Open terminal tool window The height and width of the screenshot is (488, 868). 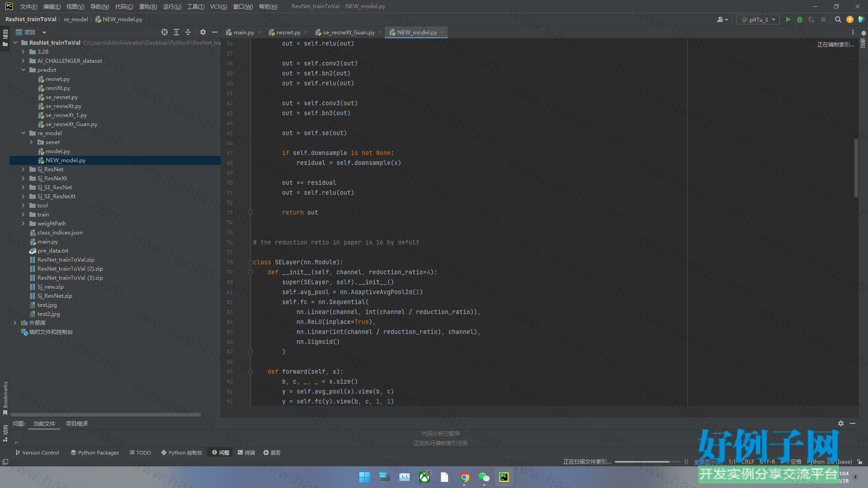(x=246, y=453)
